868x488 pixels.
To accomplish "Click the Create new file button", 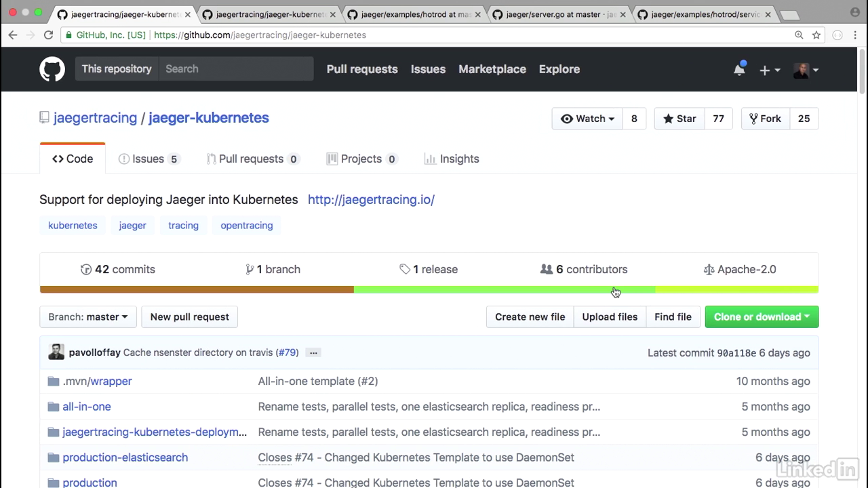I will tap(530, 317).
